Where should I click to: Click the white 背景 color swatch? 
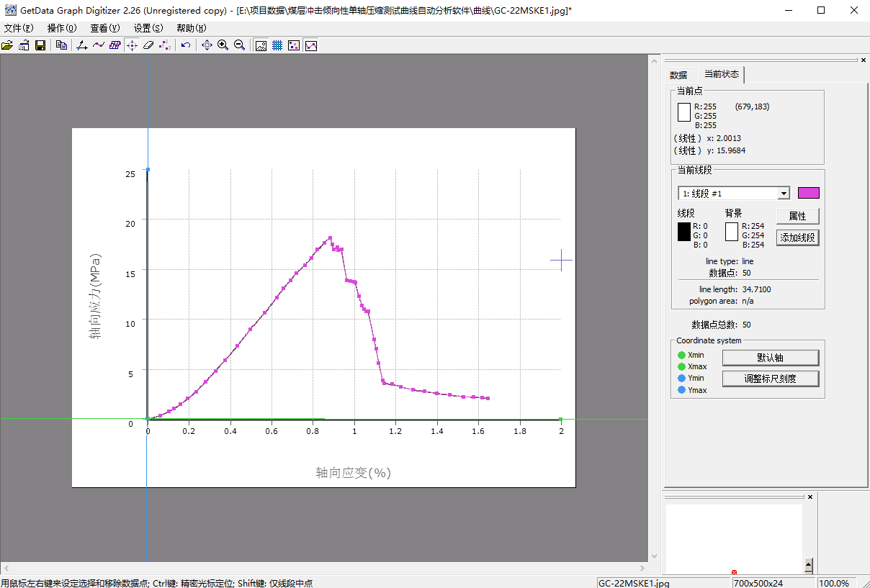731,232
